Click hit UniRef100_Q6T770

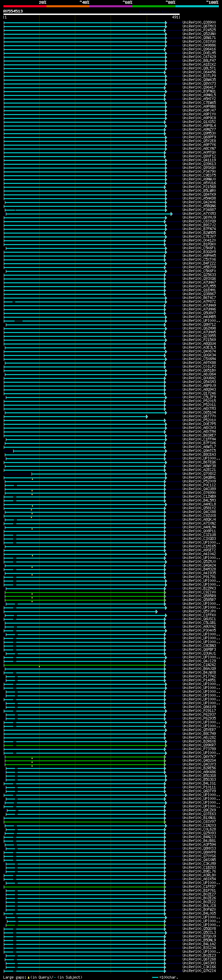pyautogui.click(x=199, y=416)
